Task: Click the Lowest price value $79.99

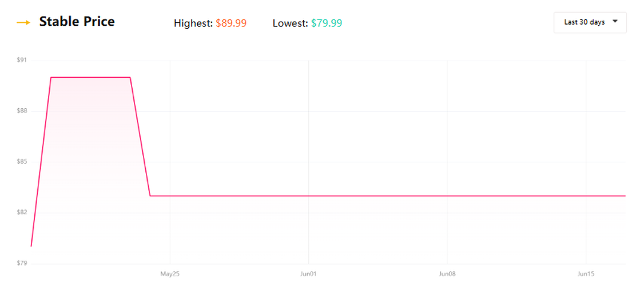Action: [x=327, y=23]
